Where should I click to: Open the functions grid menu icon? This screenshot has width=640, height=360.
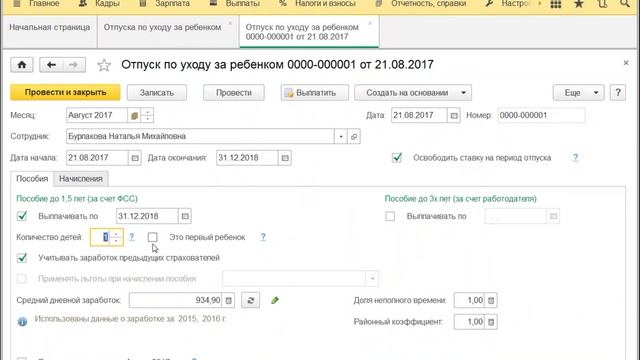[x=556, y=4]
